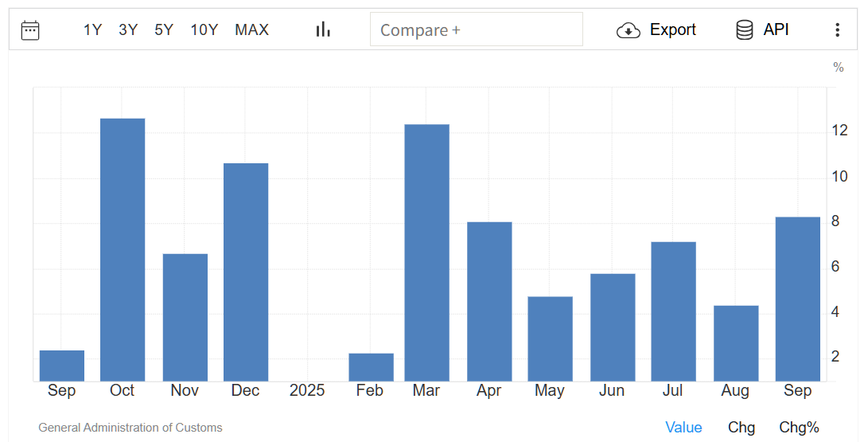
Task: Select the 1Y time range
Action: coord(92,30)
